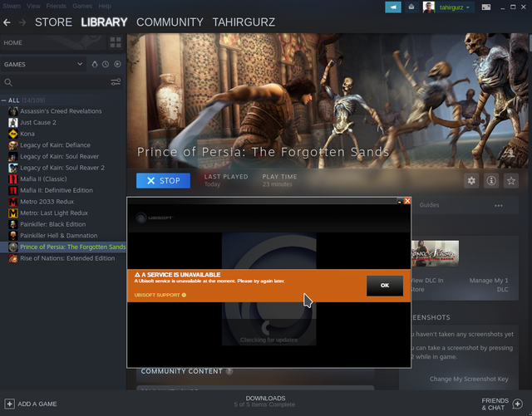Image resolution: width=532 pixels, height=416 pixels.
Task: Show game info with the info icon
Action: click(491, 181)
